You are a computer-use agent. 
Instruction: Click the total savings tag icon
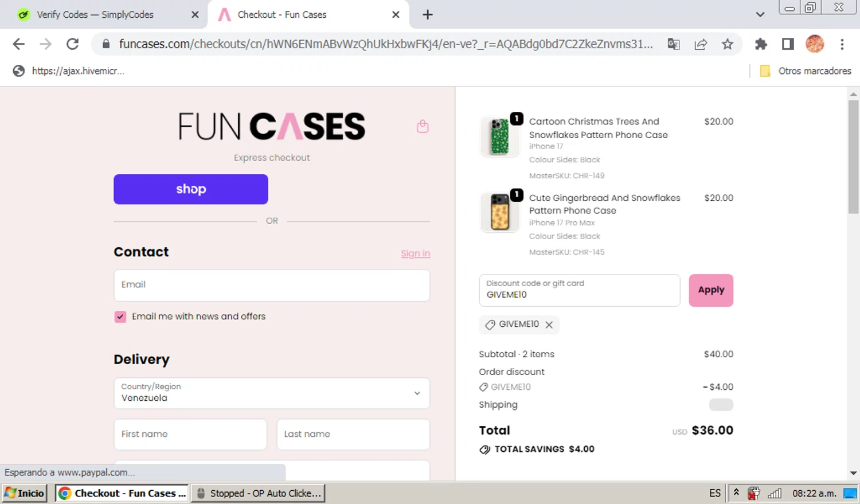(x=485, y=450)
